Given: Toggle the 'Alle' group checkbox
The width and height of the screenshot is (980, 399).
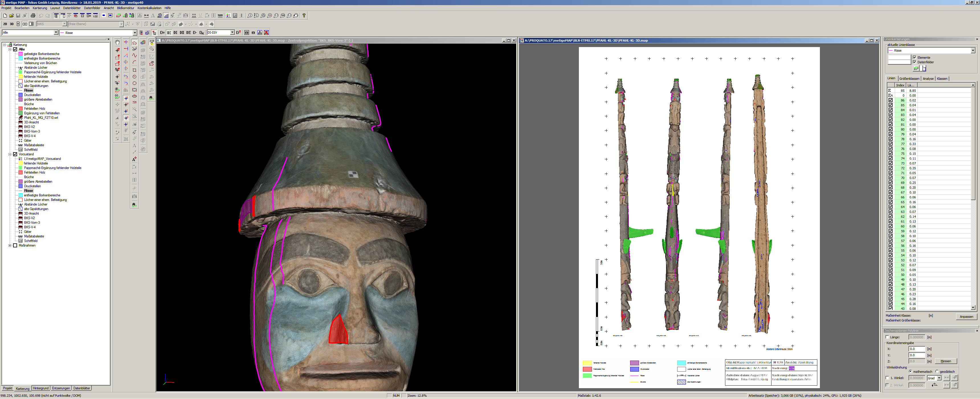Looking at the screenshot, I should [15, 50].
